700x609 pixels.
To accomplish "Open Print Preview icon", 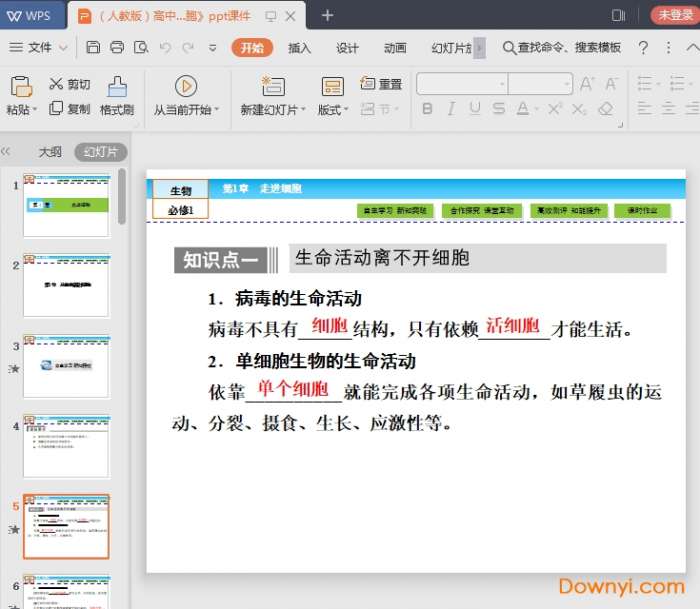I will pos(141,48).
